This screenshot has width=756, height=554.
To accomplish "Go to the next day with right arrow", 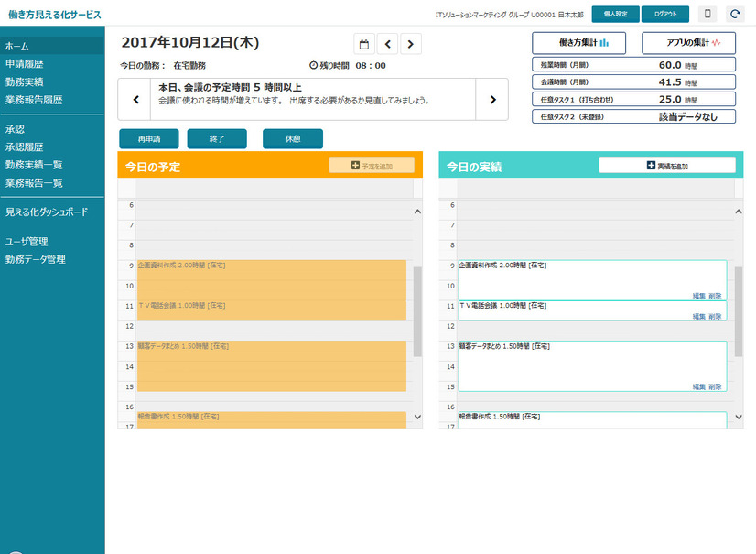I will coord(411,44).
